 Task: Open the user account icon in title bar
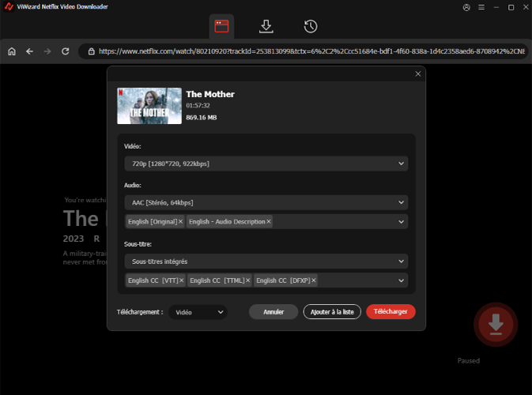point(466,7)
